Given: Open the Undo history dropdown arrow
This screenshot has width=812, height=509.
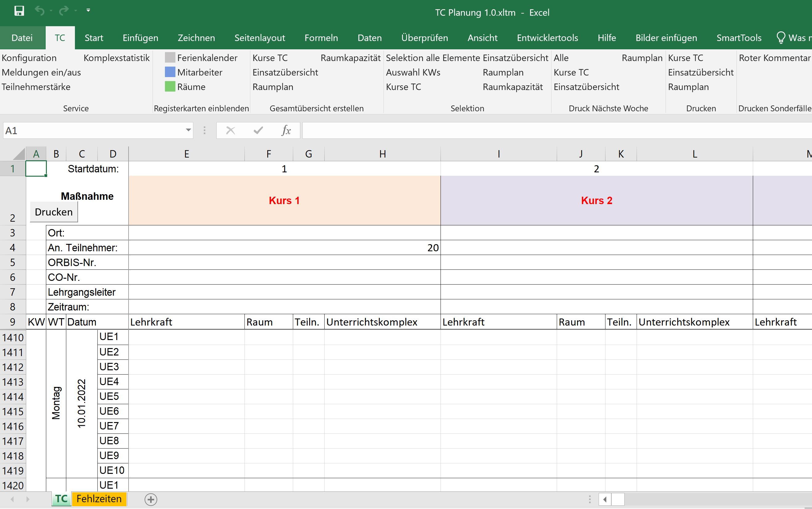Looking at the screenshot, I should [x=51, y=11].
